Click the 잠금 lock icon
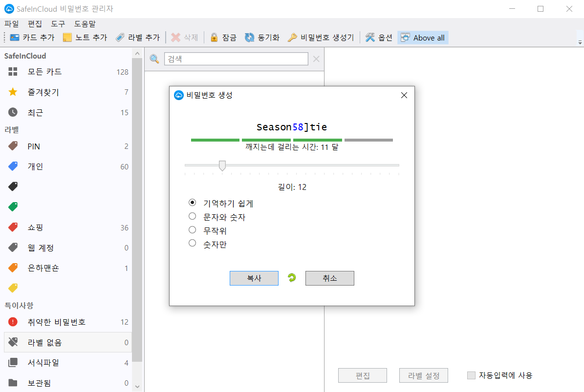Viewport: 584px width, 392px height. click(x=215, y=37)
